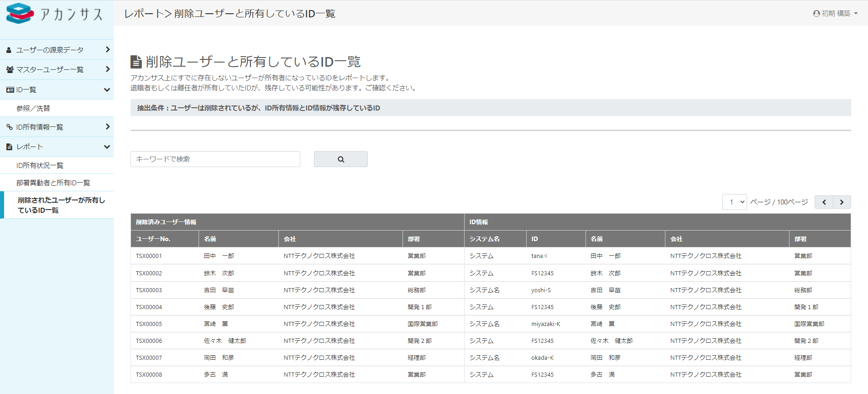Select user number TSX00001

click(149, 256)
